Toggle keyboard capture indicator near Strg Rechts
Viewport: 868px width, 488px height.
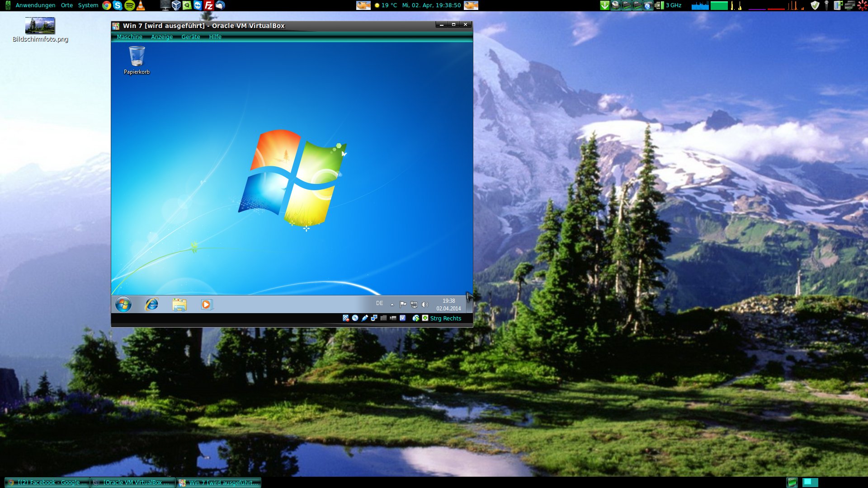(425, 318)
